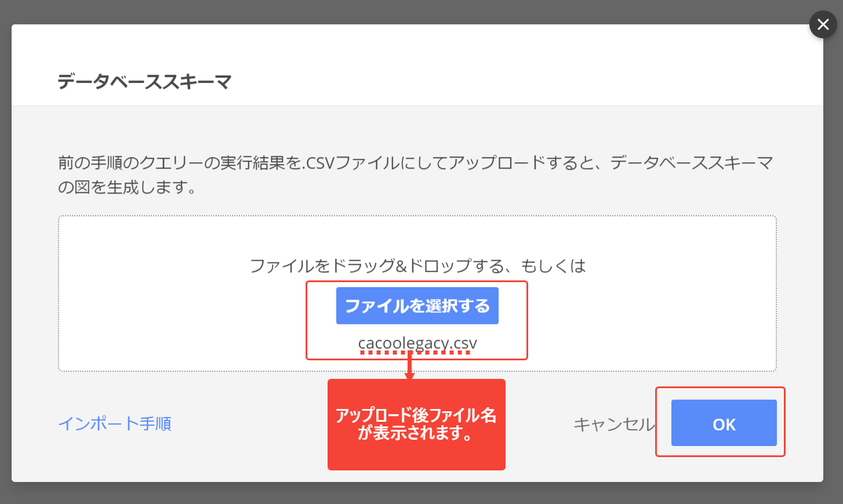This screenshot has width=843, height=504.
Task: Click the cacoolegacy.csv file name
Action: tap(417, 342)
